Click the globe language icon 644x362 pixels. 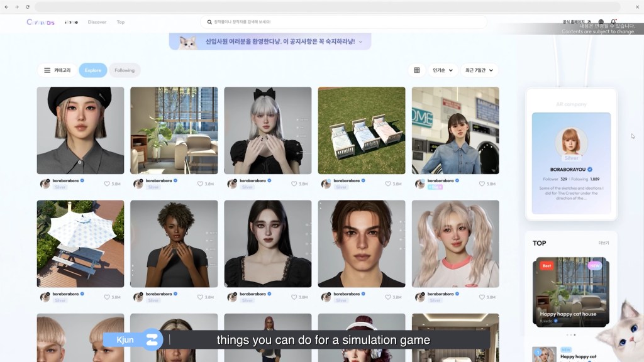[x=601, y=22]
